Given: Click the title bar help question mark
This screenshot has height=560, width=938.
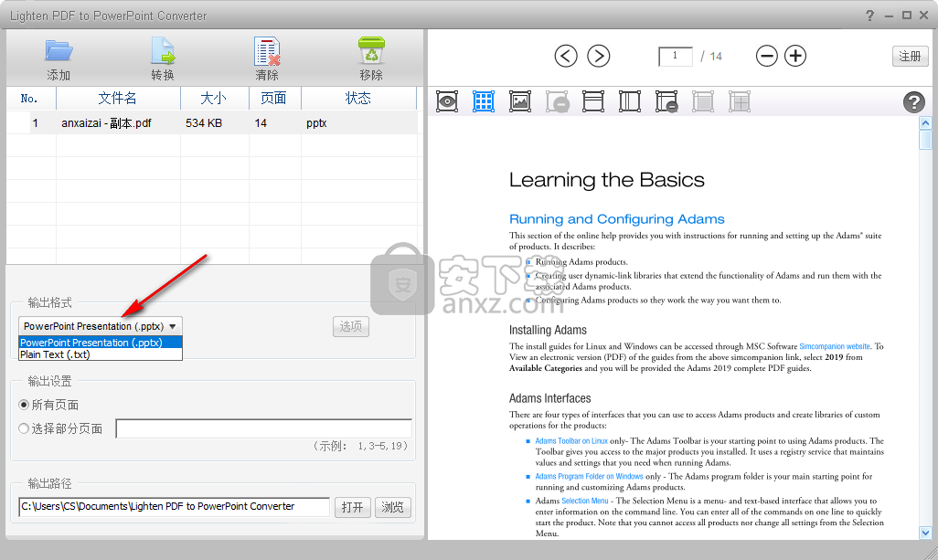Looking at the screenshot, I should [x=869, y=16].
